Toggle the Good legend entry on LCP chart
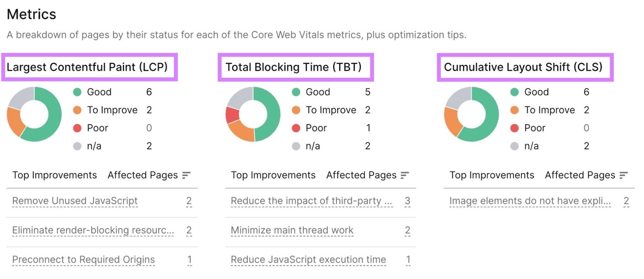Image resolution: width=644 pixels, height=279 pixels. tap(99, 92)
